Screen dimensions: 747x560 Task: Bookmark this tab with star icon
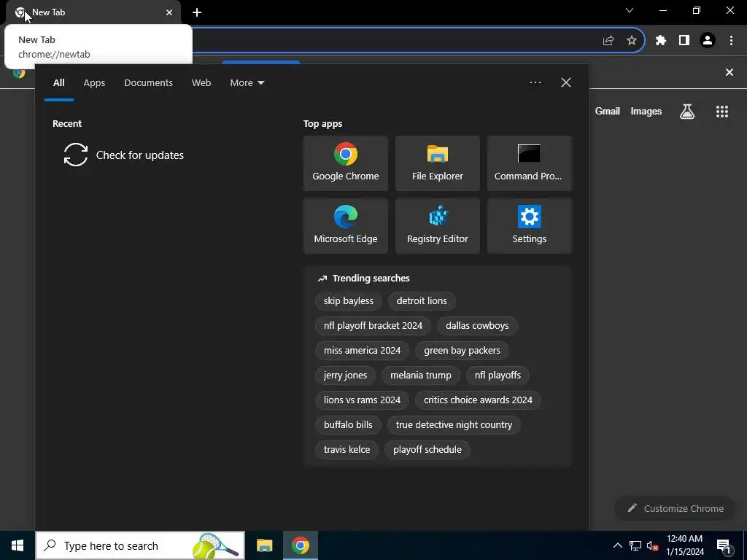pos(632,41)
